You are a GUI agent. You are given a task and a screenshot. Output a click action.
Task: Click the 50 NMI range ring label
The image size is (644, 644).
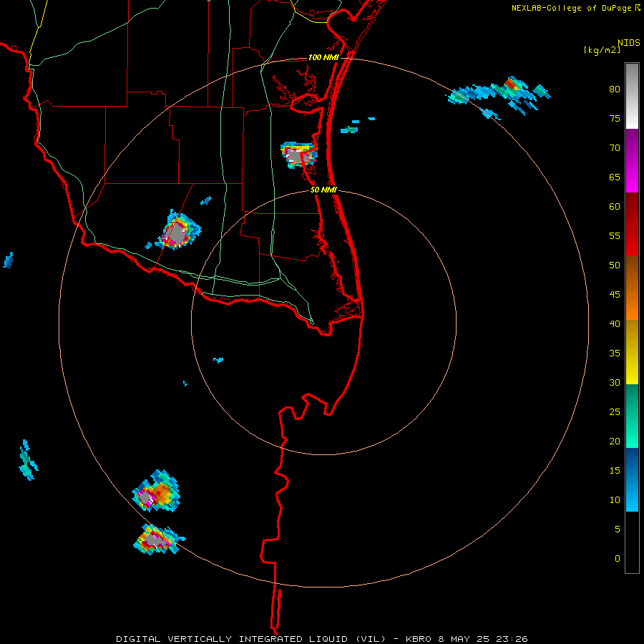[x=323, y=190]
